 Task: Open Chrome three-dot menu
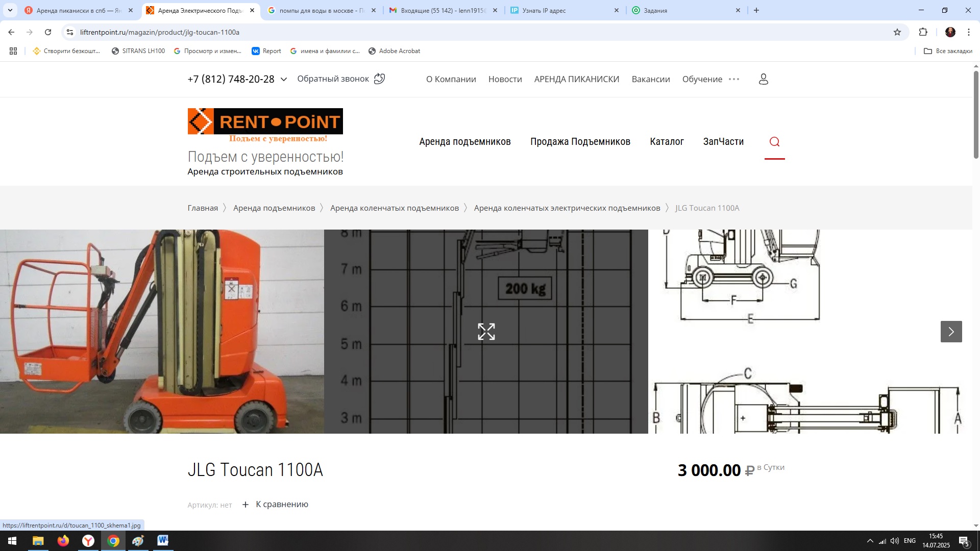(x=968, y=32)
